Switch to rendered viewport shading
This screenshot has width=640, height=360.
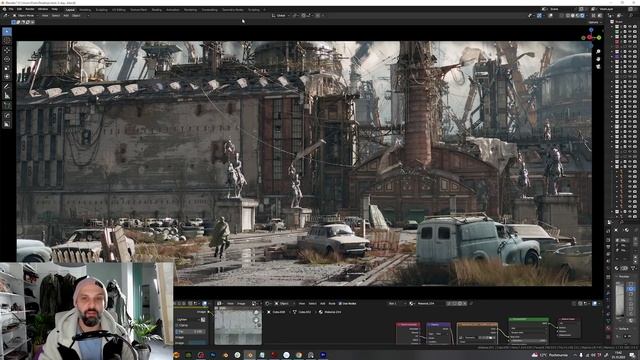click(x=582, y=16)
